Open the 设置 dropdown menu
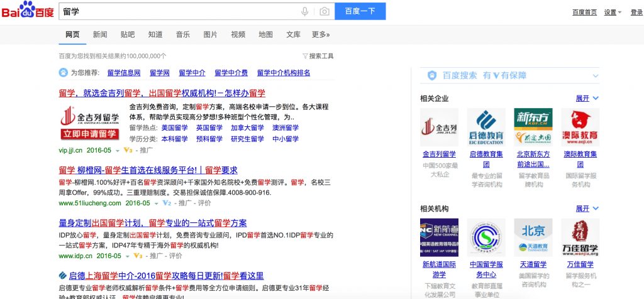644x299 pixels. tap(613, 13)
